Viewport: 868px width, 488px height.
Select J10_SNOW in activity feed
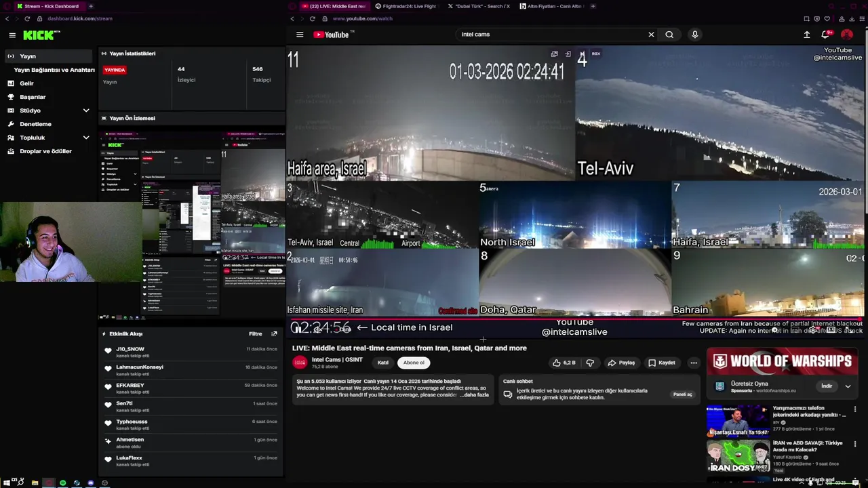tap(130, 349)
